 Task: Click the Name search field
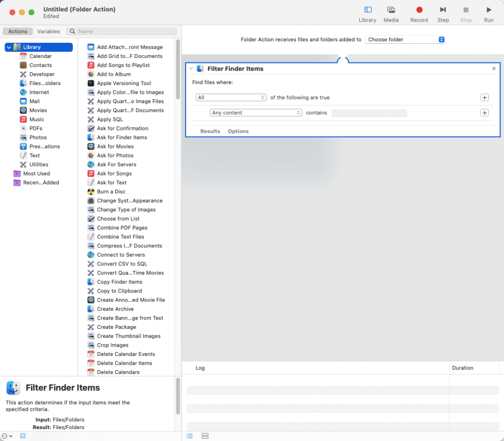(x=122, y=31)
